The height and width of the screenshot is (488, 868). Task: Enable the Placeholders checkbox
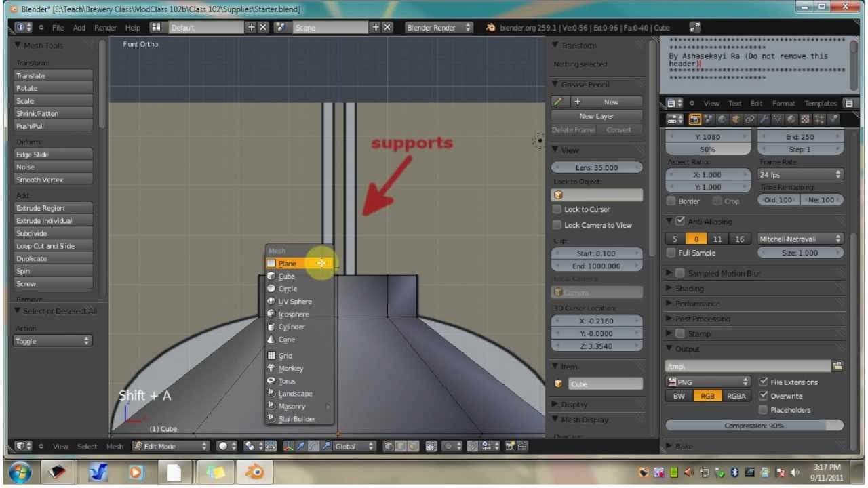[x=764, y=409]
